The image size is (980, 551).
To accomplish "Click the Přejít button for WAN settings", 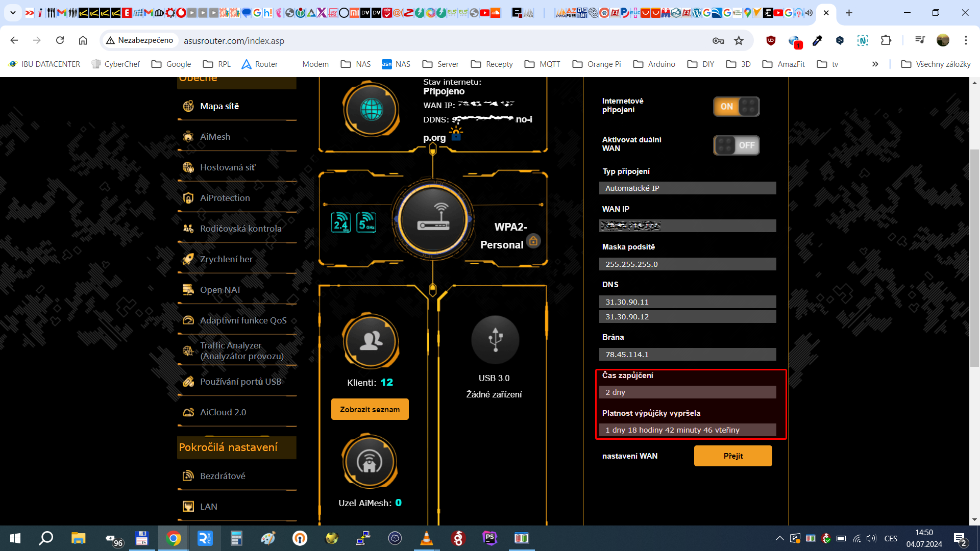I will (732, 456).
